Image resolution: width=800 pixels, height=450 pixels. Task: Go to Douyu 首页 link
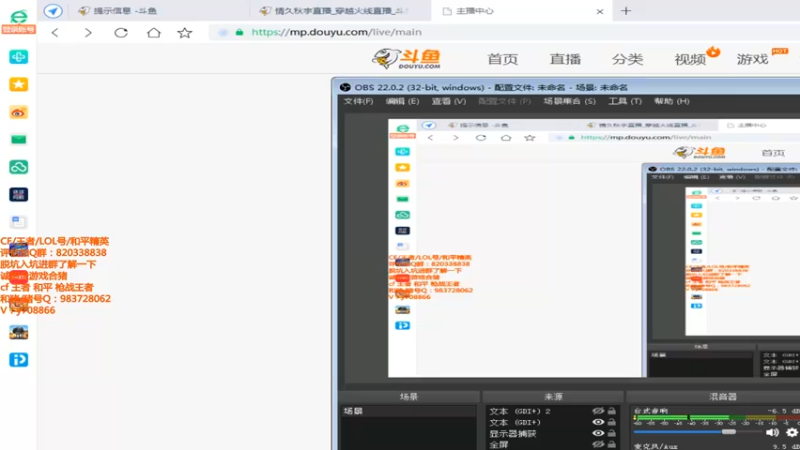(x=503, y=59)
